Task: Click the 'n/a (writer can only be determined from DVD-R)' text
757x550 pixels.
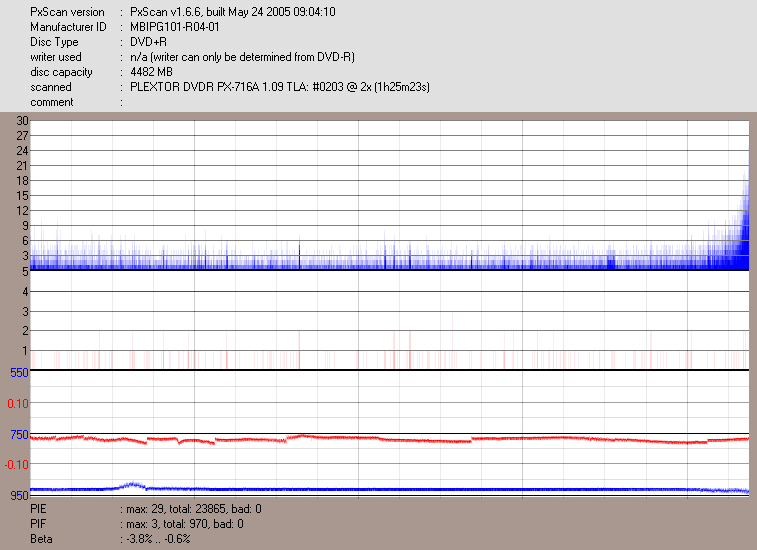Action: [242, 57]
